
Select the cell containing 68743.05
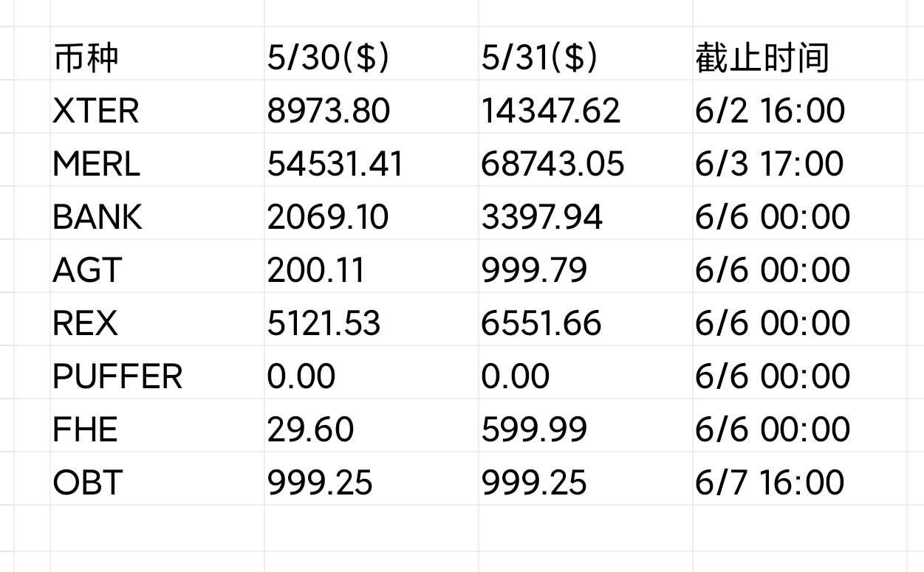(586, 160)
